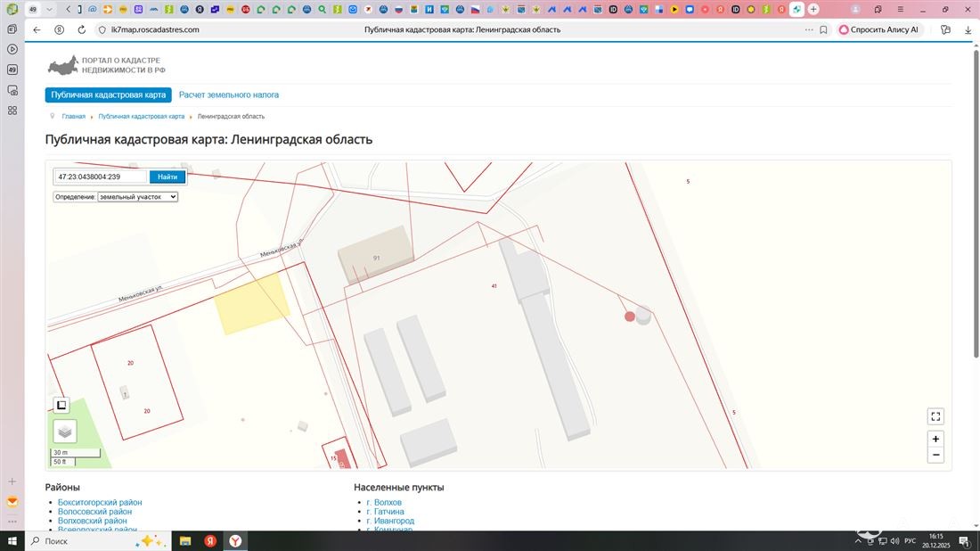Click the map fullscreen icon
The width and height of the screenshot is (980, 551).
coord(935,416)
